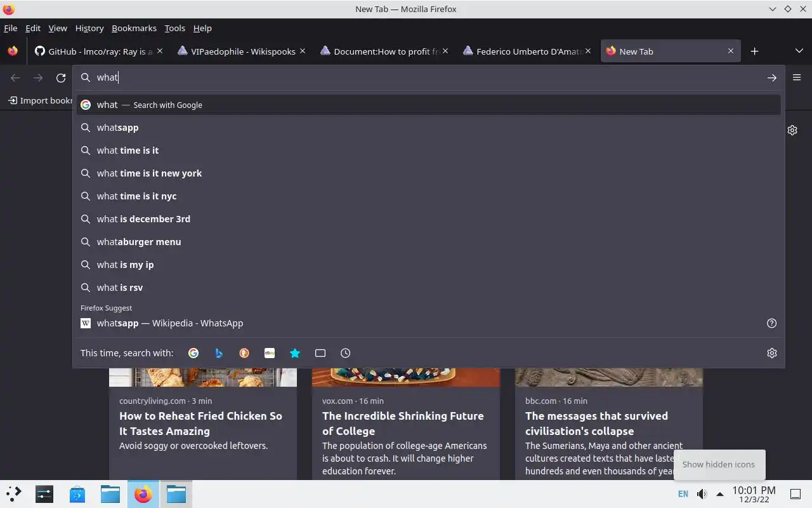Open the Tools menu
Screen dimensions: 812x508
[174, 28]
